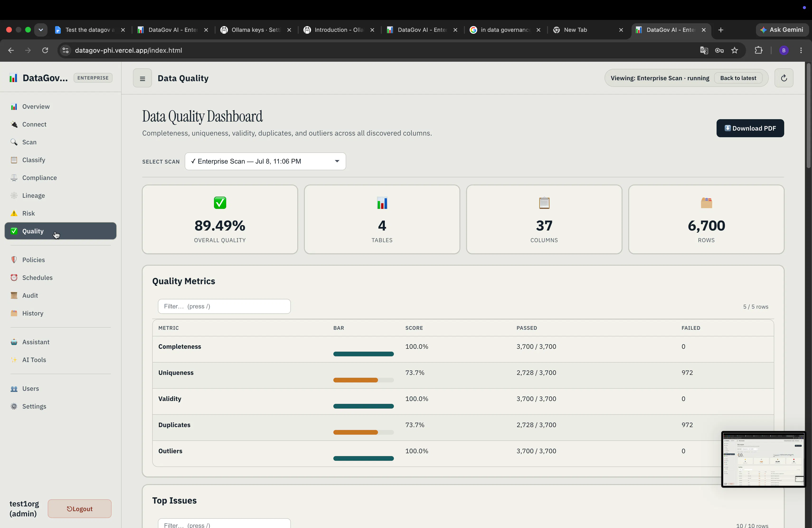The width and height of the screenshot is (812, 528).
Task: Sort by the FAILED column header
Action: click(690, 328)
